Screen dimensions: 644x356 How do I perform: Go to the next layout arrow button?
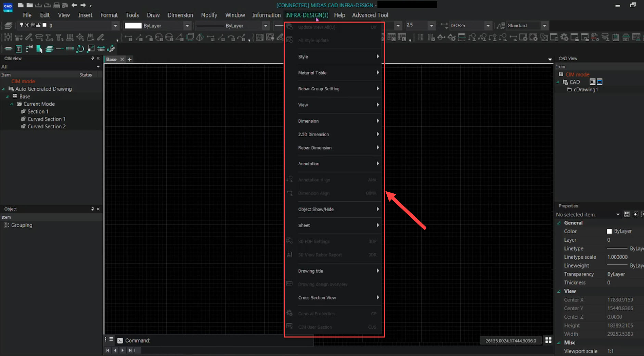[123, 350]
